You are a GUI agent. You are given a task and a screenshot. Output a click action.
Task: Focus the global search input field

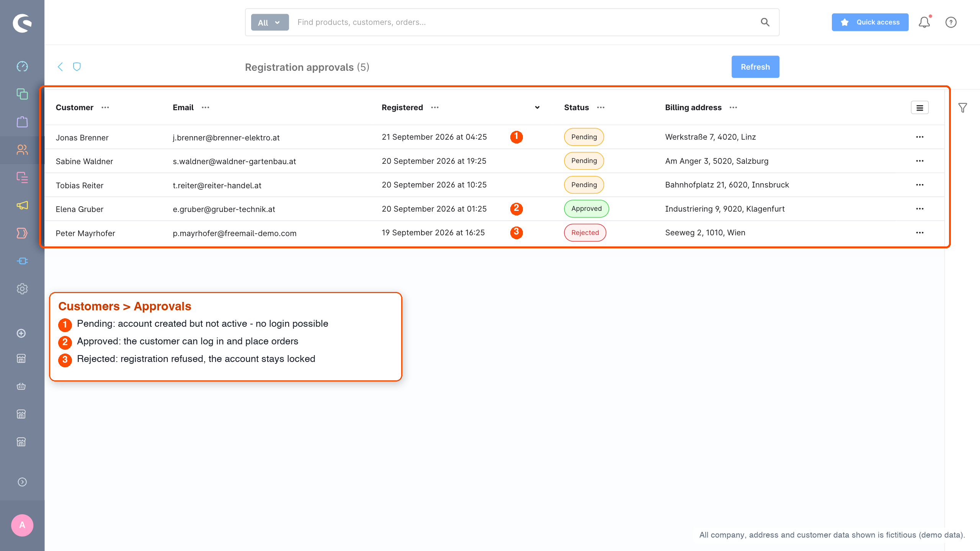(x=524, y=22)
